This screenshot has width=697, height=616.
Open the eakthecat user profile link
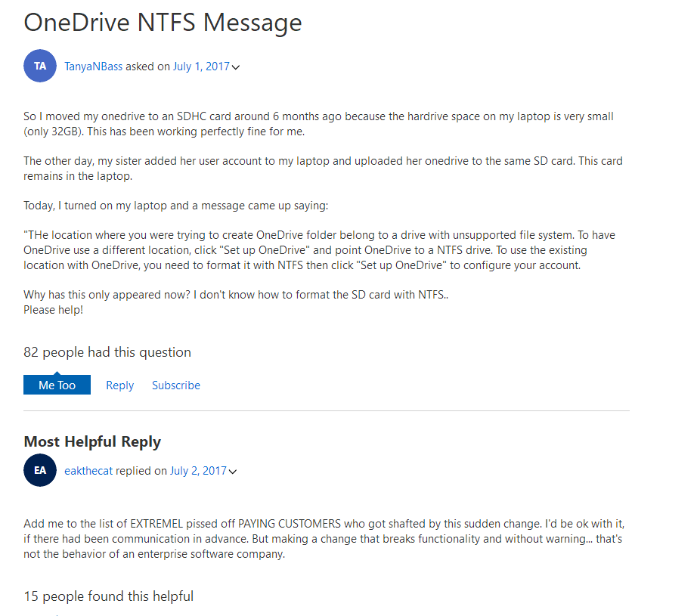88,471
